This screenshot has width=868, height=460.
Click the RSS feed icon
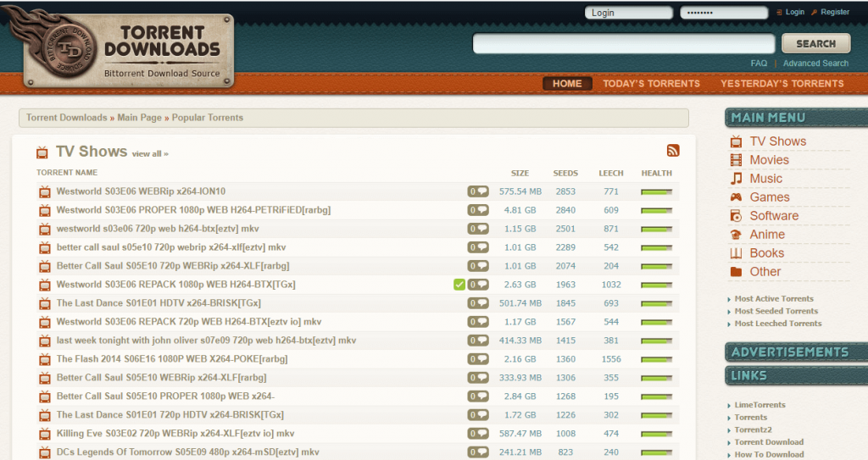pos(673,151)
